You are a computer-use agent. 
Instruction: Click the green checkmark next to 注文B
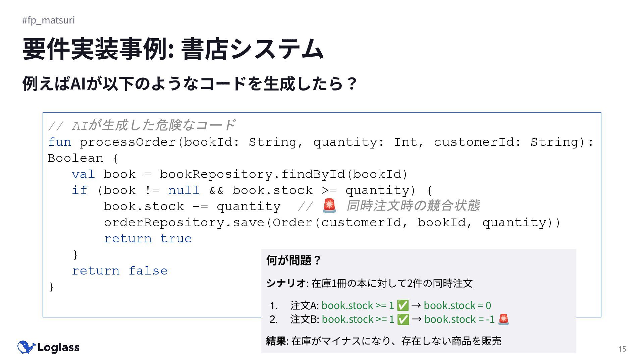click(403, 319)
